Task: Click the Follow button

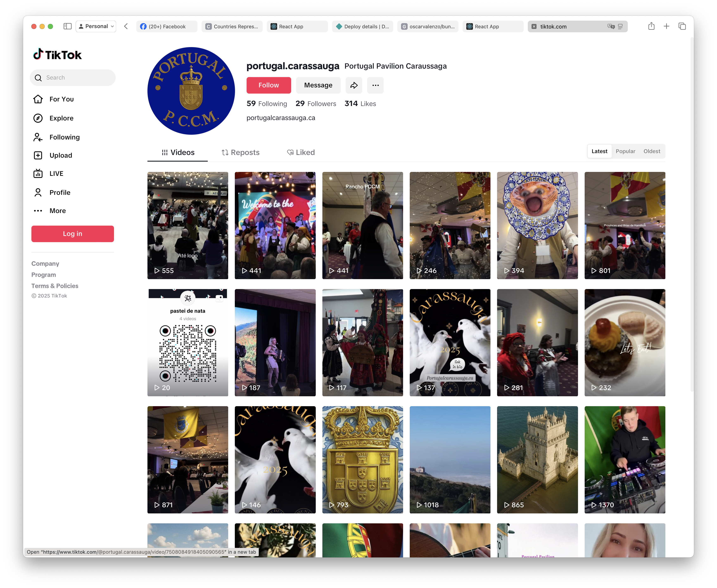Action: (x=268, y=85)
